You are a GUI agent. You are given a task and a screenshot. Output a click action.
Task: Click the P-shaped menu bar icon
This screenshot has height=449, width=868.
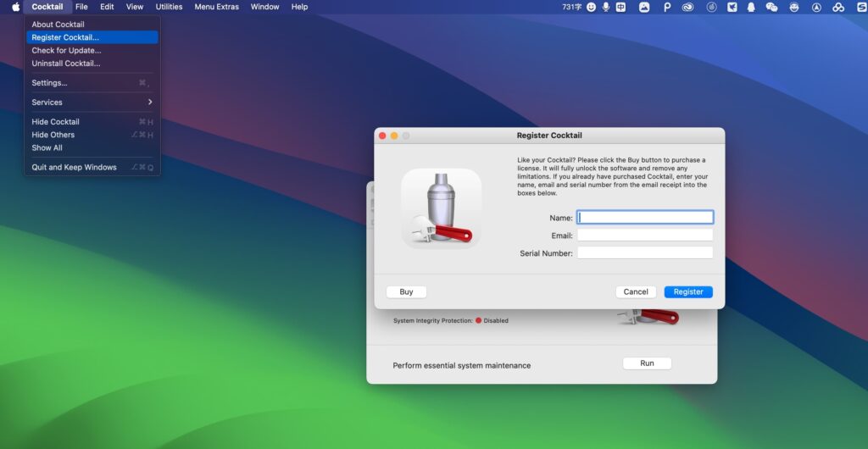pyautogui.click(x=667, y=7)
